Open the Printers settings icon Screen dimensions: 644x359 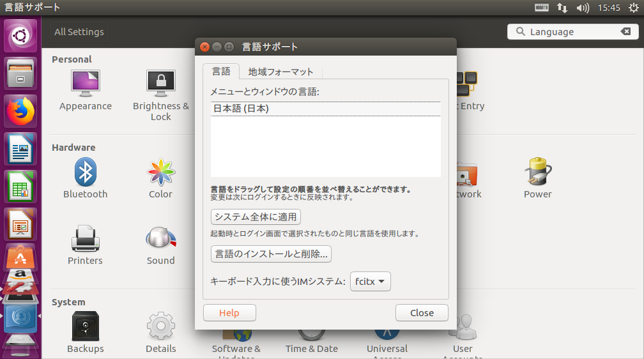click(x=86, y=238)
